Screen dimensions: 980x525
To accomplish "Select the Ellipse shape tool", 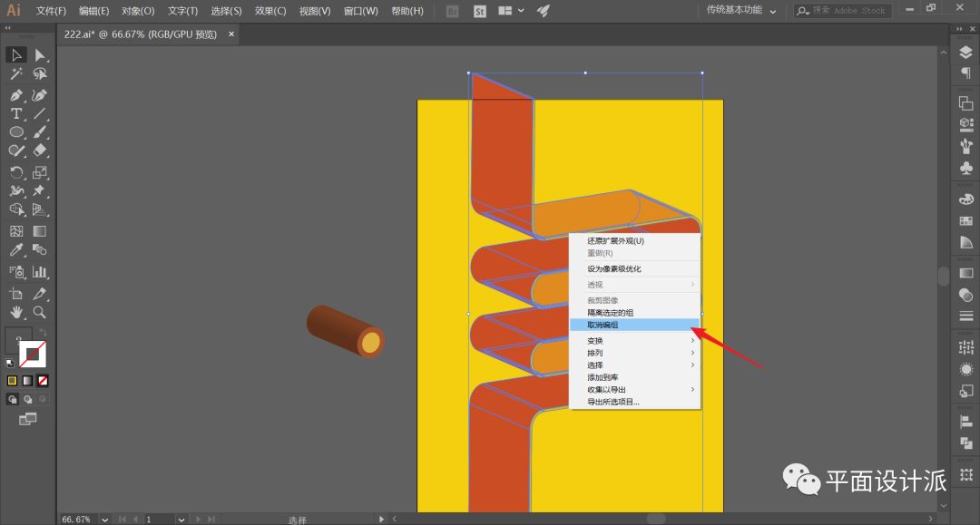I will point(16,132).
